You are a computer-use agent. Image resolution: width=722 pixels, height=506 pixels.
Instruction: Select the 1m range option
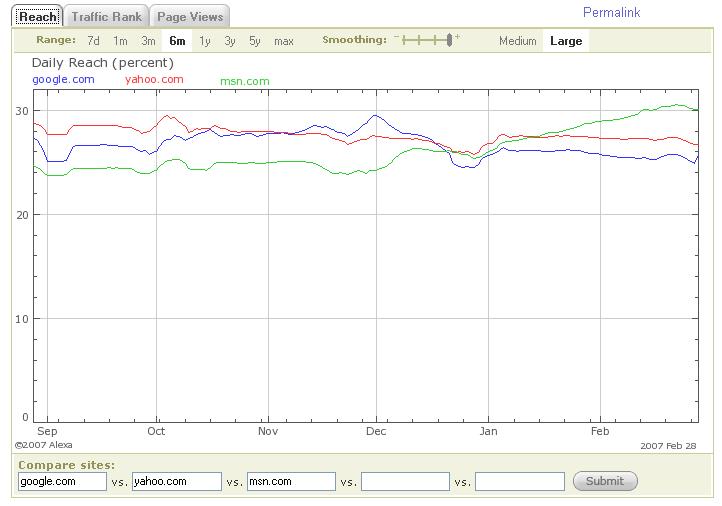[x=120, y=41]
